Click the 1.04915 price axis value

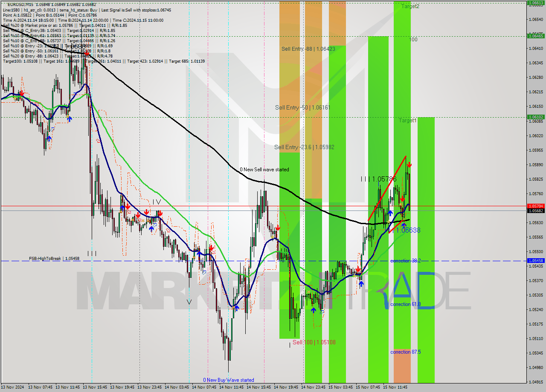535,382
